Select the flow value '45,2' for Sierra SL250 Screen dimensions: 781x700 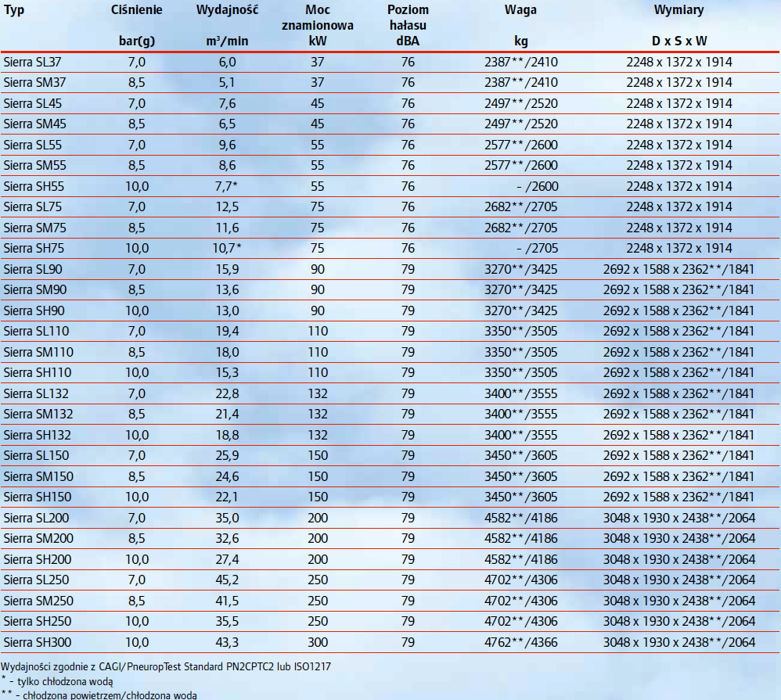click(227, 580)
